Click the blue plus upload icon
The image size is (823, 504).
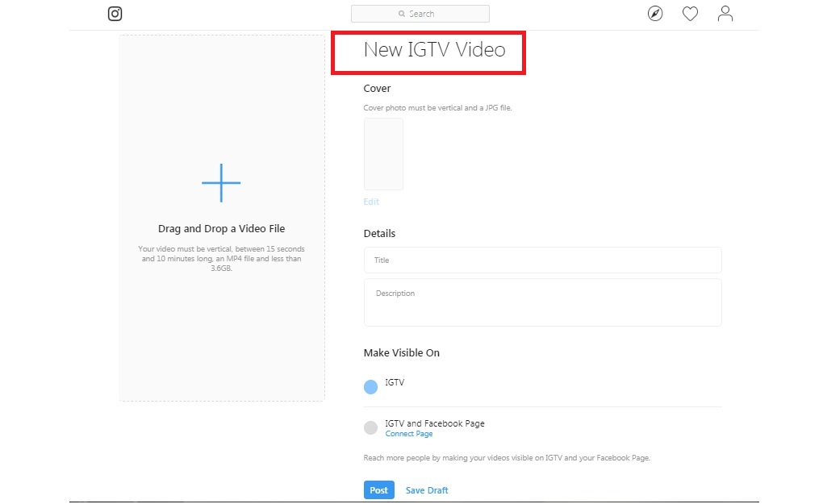pyautogui.click(x=221, y=182)
